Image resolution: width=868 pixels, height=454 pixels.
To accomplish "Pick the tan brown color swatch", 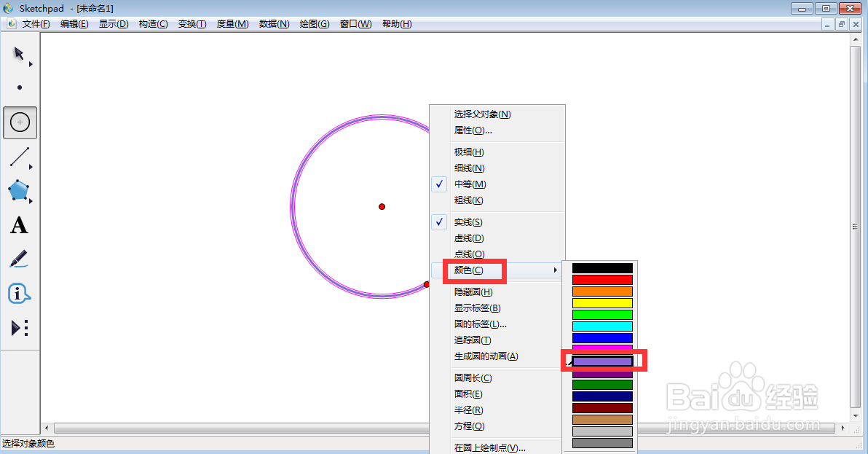I will [602, 419].
